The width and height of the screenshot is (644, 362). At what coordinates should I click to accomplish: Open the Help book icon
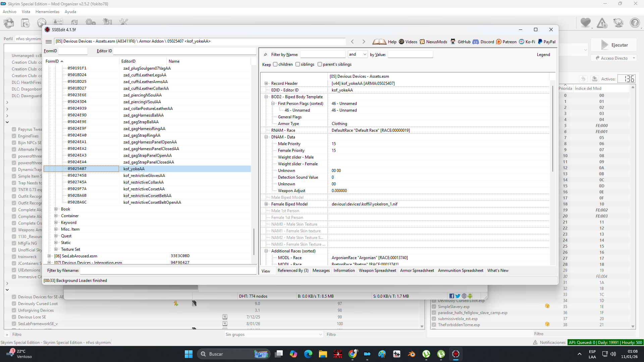click(x=379, y=42)
